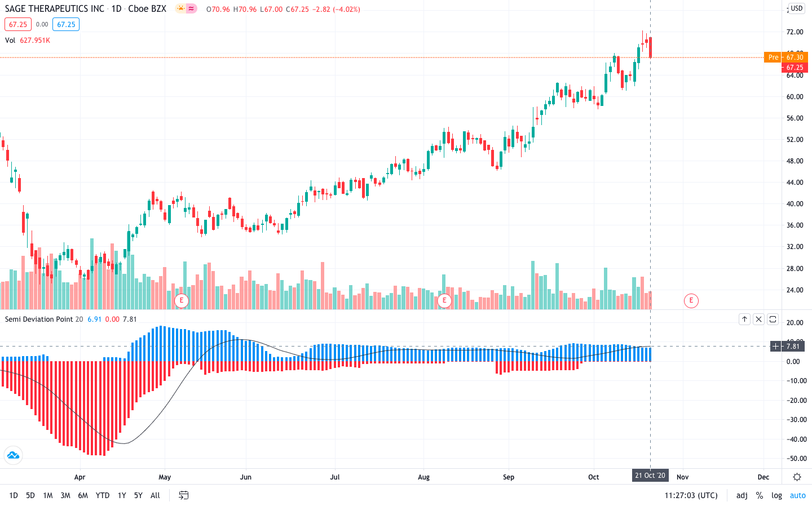The width and height of the screenshot is (812, 506).
Task: Toggle the log scale mode
Action: [x=776, y=495]
